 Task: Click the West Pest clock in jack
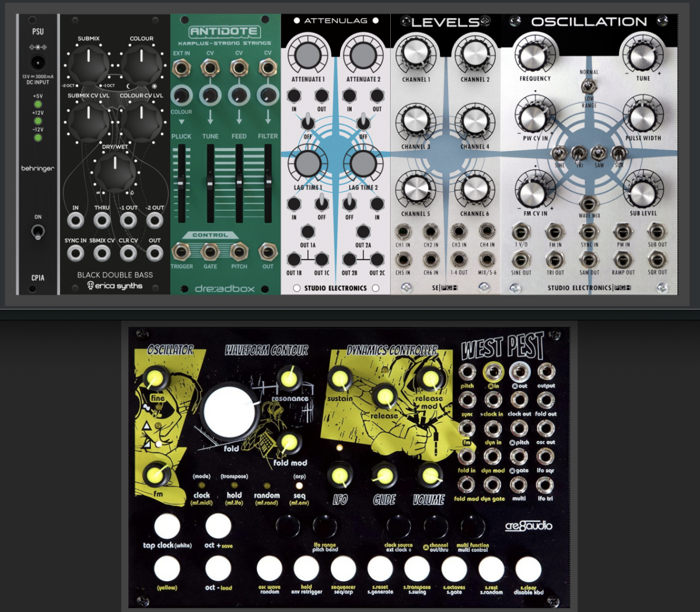pos(493,400)
